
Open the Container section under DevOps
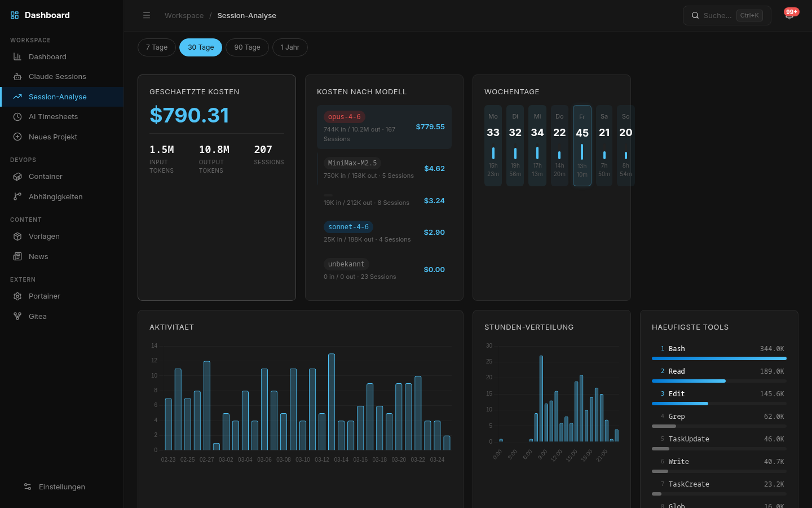(45, 177)
